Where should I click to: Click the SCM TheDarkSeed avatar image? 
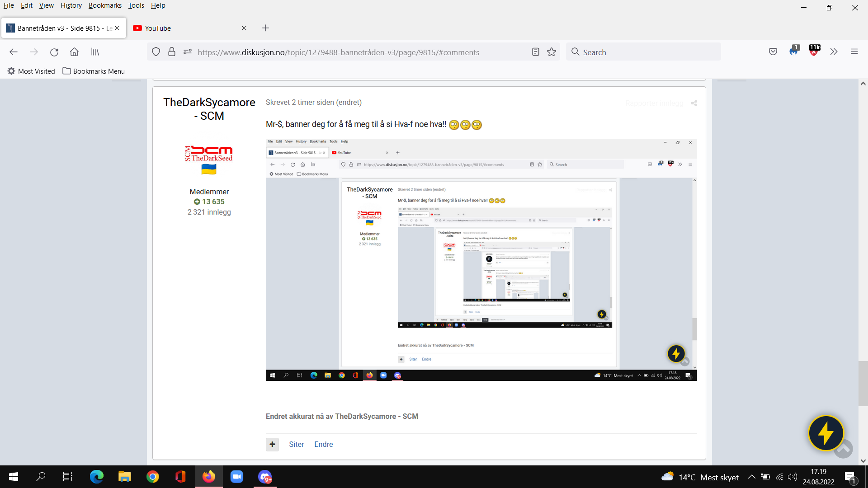coord(209,160)
